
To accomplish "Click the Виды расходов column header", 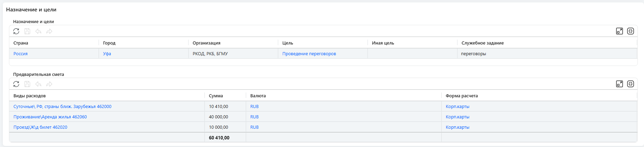I will (x=30, y=96).
